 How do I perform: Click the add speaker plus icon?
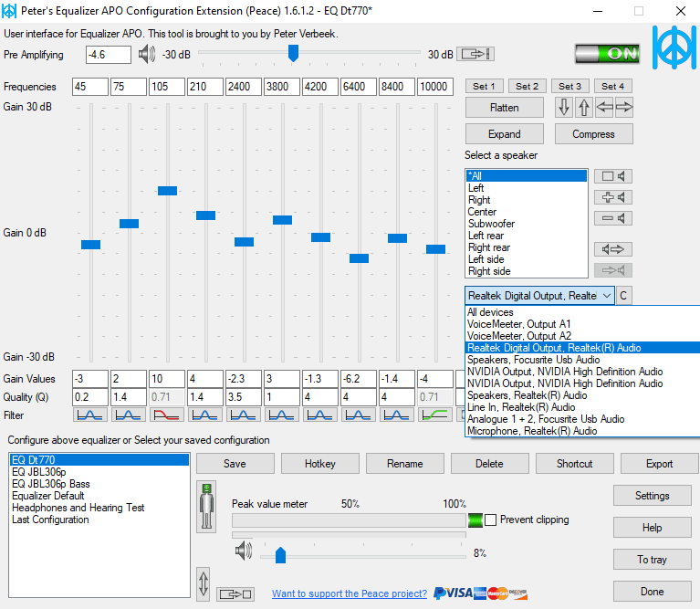point(613,197)
